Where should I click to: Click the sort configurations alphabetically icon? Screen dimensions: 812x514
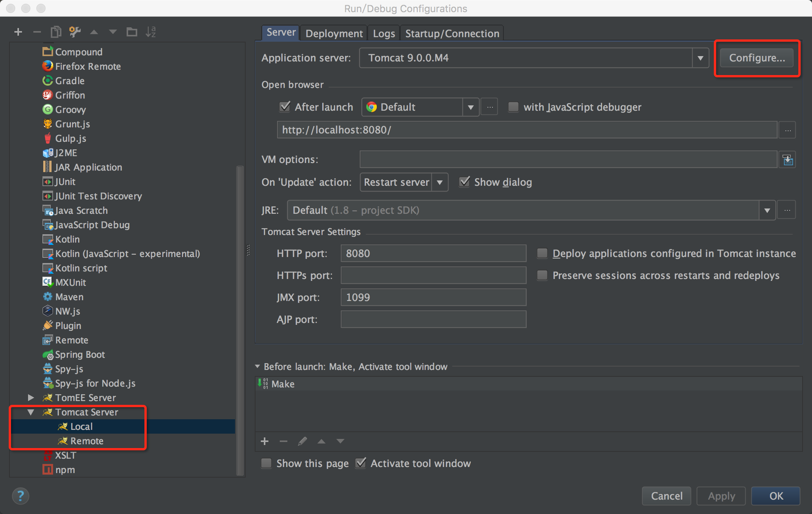(150, 32)
